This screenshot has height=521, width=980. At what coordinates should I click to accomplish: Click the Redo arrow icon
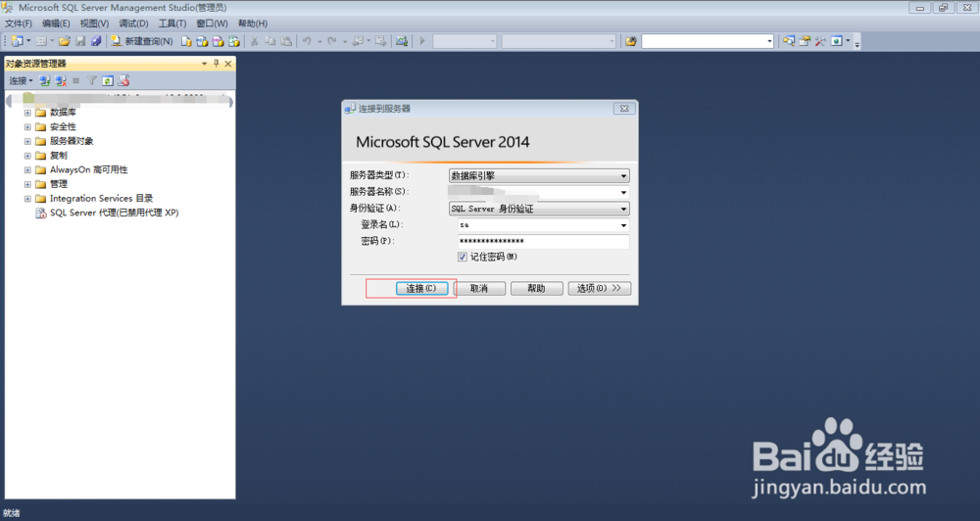pyautogui.click(x=332, y=41)
